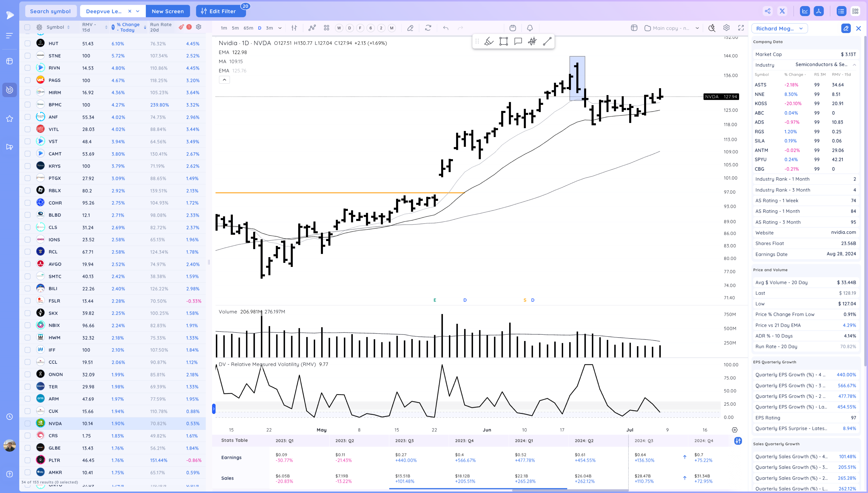The width and height of the screenshot is (868, 493).
Task: Collapse the Industry section chevron
Action: click(x=854, y=65)
